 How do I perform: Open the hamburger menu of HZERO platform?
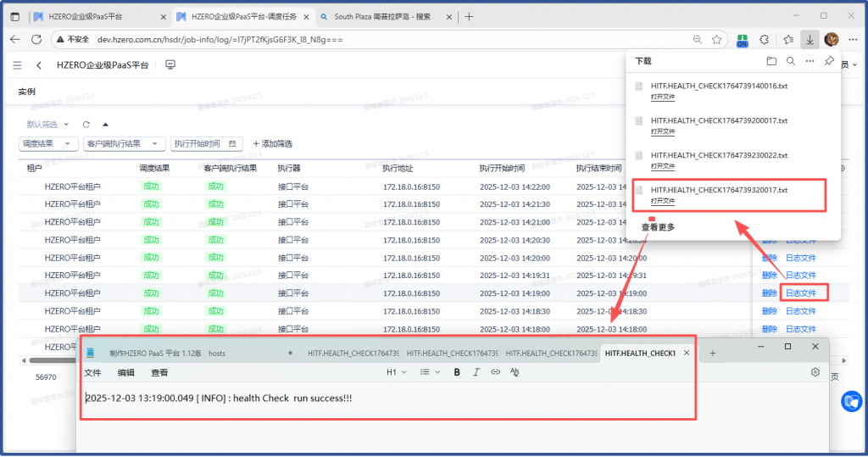coord(18,64)
